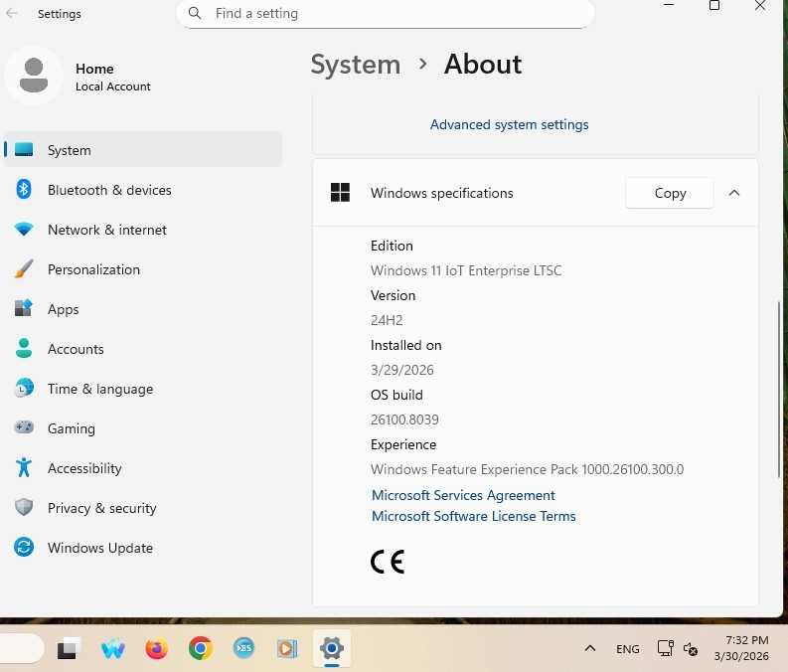This screenshot has height=672, width=788.
Task: Open Firefox from the taskbar
Action: pyautogui.click(x=156, y=648)
